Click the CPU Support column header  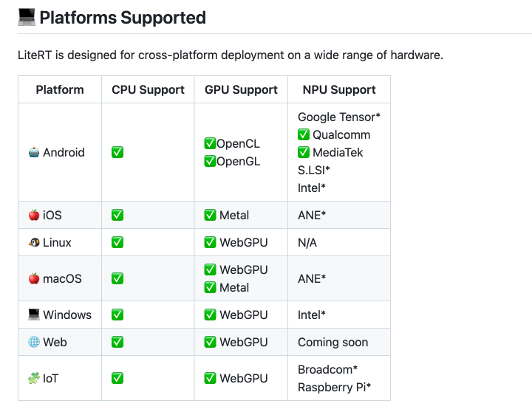pyautogui.click(x=148, y=90)
